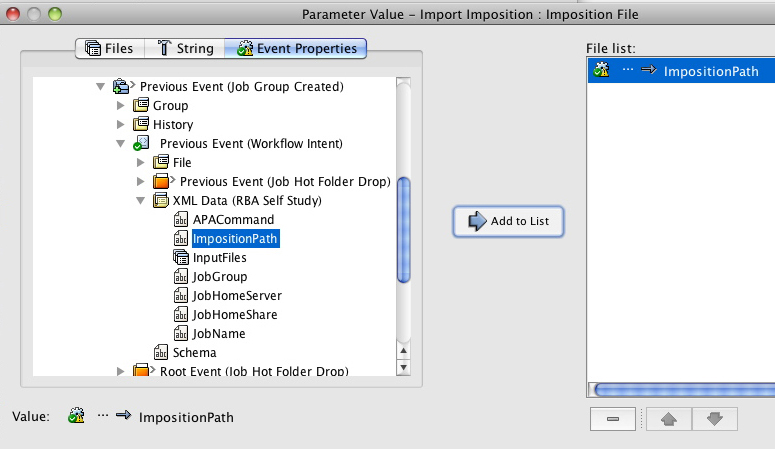The image size is (775, 449).
Task: Click the Job Group Created event icon
Action: [x=122, y=86]
